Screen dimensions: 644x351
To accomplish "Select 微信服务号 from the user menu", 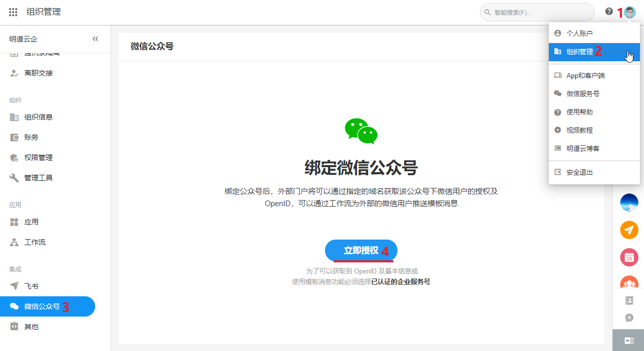I will pos(594,94).
